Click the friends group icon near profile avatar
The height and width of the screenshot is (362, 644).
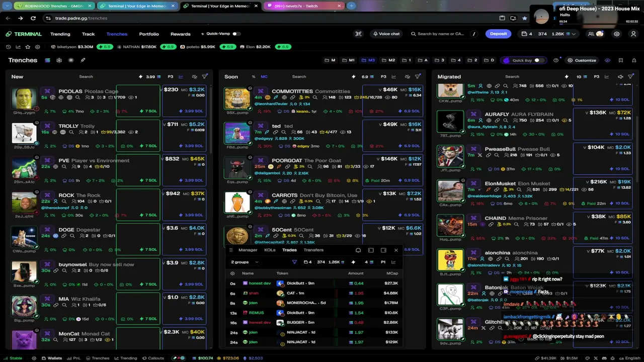(591, 34)
